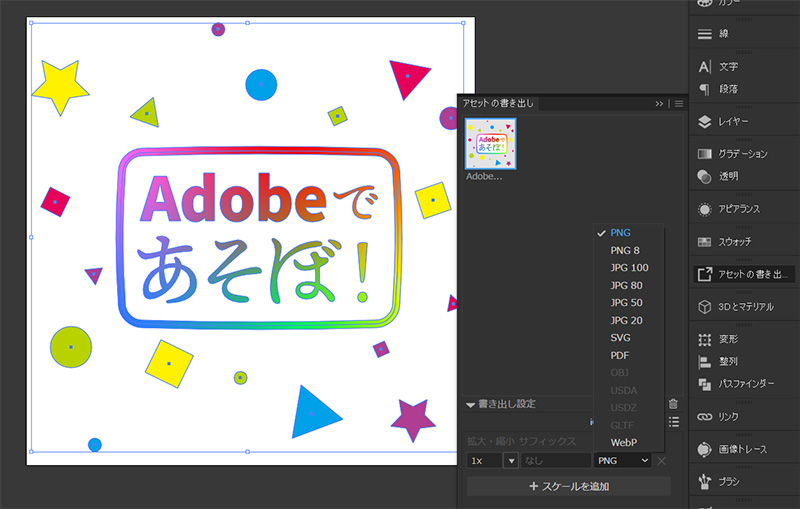This screenshot has height=509, width=800.
Task: Open the asset export panel hamburger menu
Action: coord(679,104)
